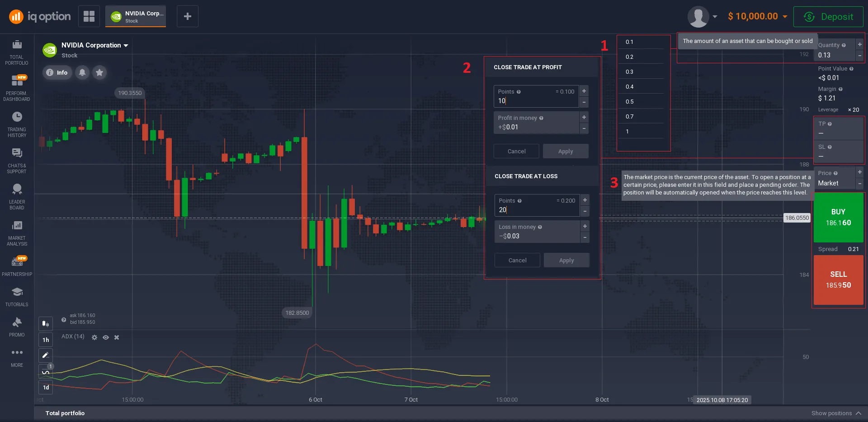Toggle ADX indicator visibility eye icon

pyautogui.click(x=106, y=337)
